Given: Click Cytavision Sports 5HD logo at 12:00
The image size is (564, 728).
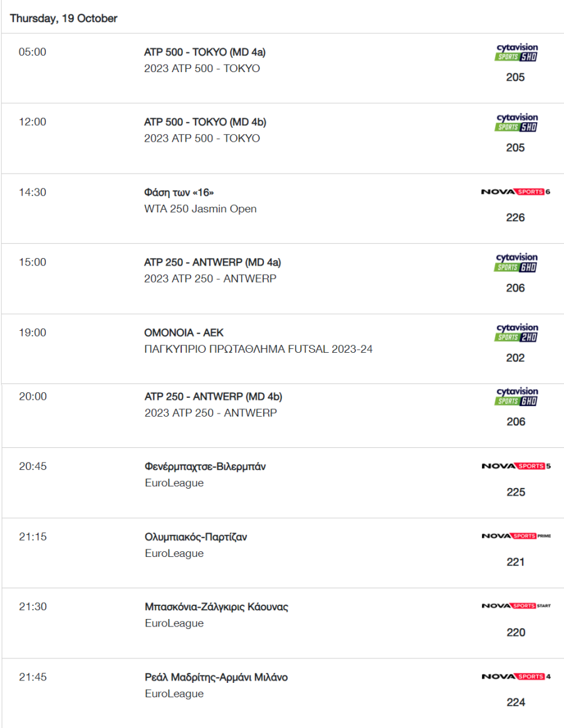Looking at the screenshot, I should point(516,122).
